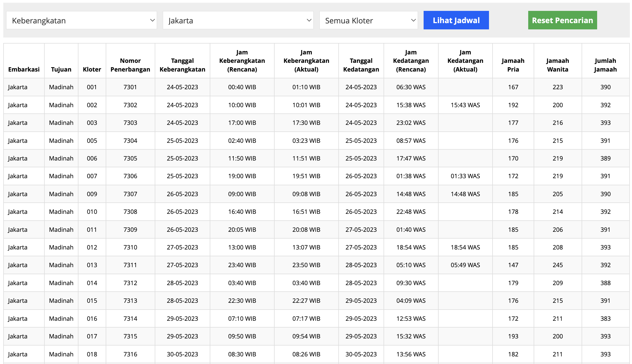Click the Embarkasi column header
The width and height of the screenshot is (632, 364).
24,69
